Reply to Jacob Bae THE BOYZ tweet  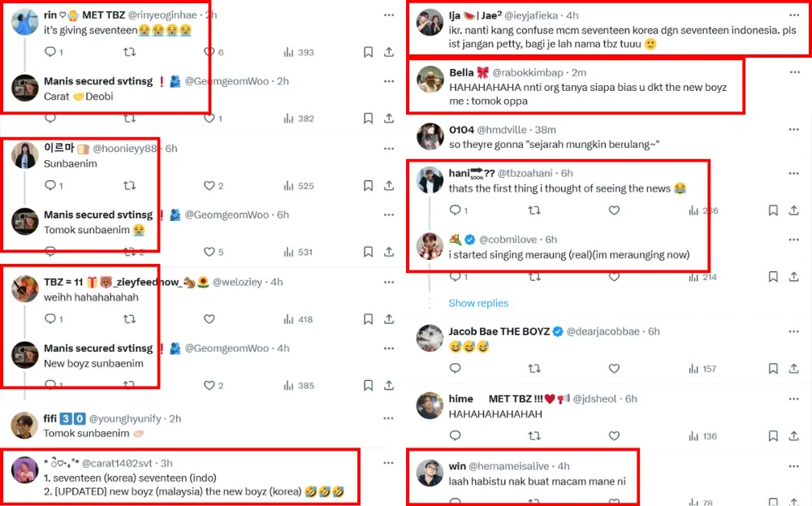(x=455, y=369)
